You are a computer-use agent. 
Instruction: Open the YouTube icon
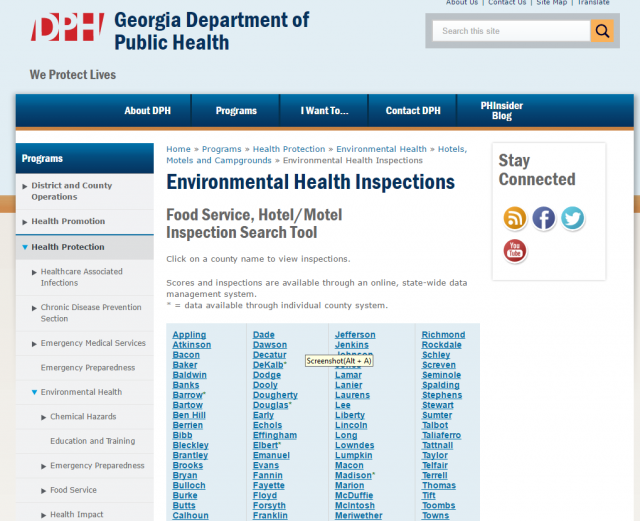click(514, 250)
